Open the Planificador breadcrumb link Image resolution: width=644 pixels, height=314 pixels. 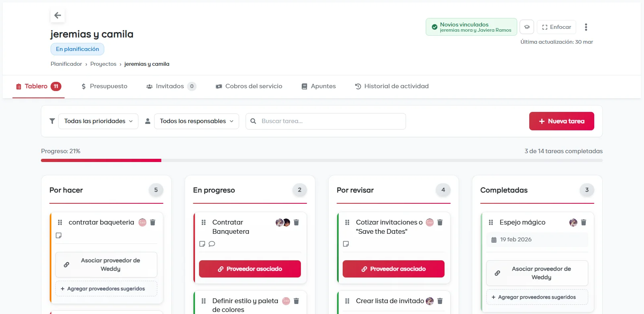click(x=66, y=64)
